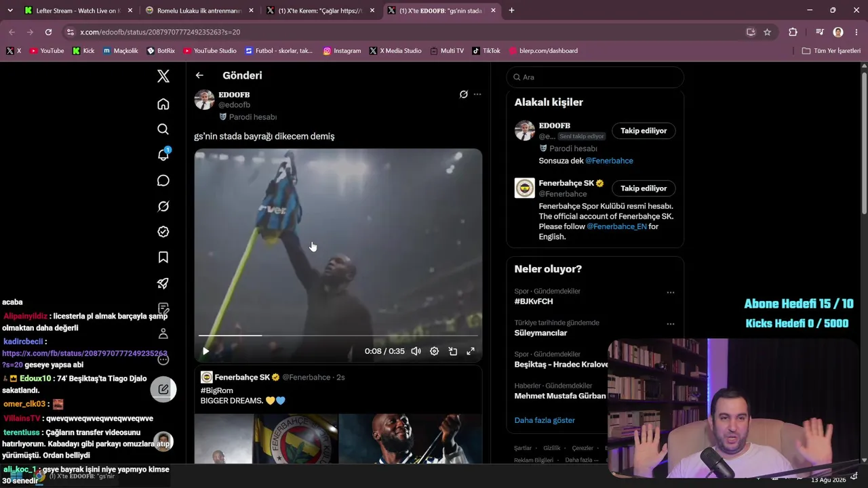Open the Maçkolik bookmark
Viewport: 868px width, 488px height.
click(x=121, y=51)
